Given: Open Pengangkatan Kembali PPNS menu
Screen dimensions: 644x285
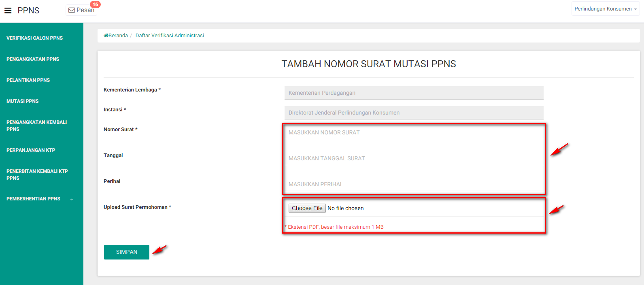Looking at the screenshot, I should pyautogui.click(x=36, y=125).
